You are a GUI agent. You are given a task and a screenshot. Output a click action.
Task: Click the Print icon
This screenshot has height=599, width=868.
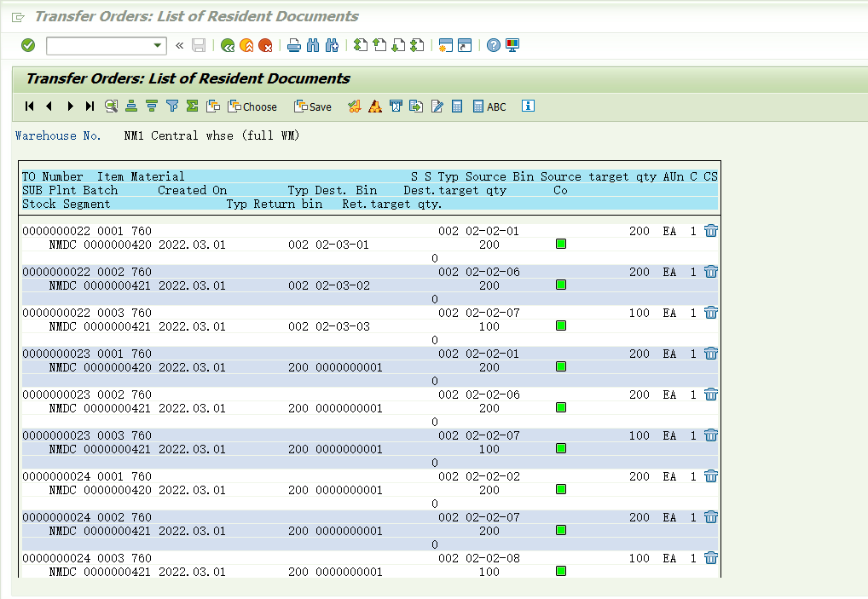point(294,45)
